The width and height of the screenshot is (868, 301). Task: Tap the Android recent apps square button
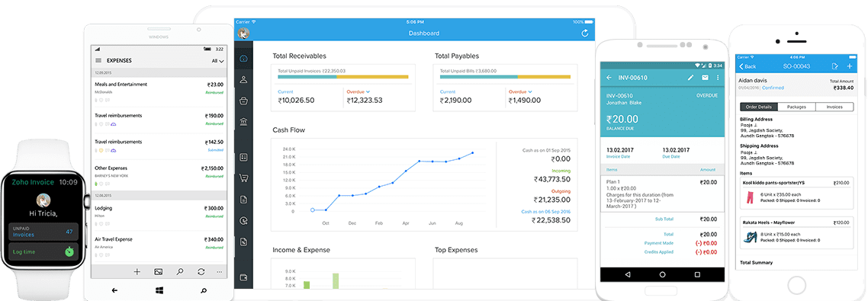click(697, 274)
